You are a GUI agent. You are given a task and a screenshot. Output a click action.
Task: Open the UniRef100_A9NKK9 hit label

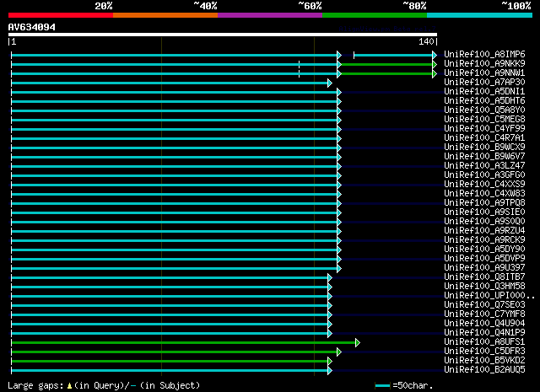[484, 64]
